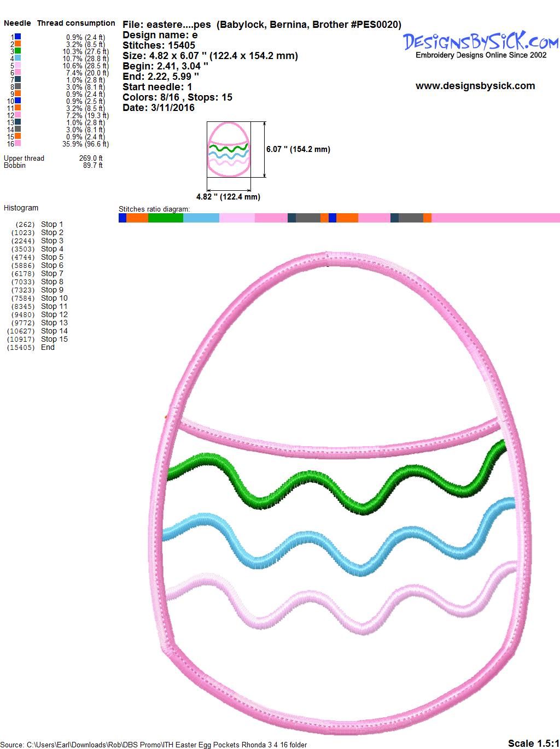Screen dimensions: 560x749
Task: Choose Stop 10 in the histogram list
Action: click(54, 298)
